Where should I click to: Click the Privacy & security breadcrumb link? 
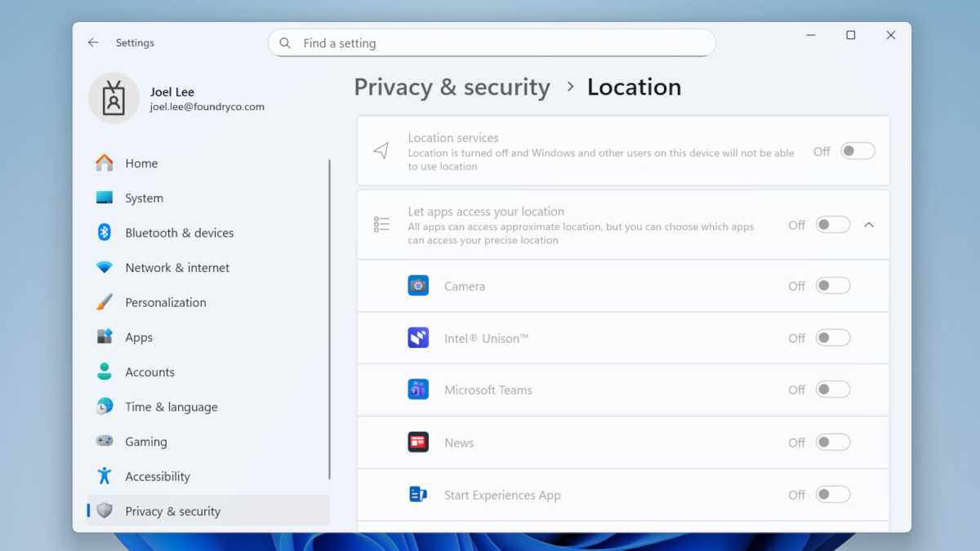click(452, 87)
